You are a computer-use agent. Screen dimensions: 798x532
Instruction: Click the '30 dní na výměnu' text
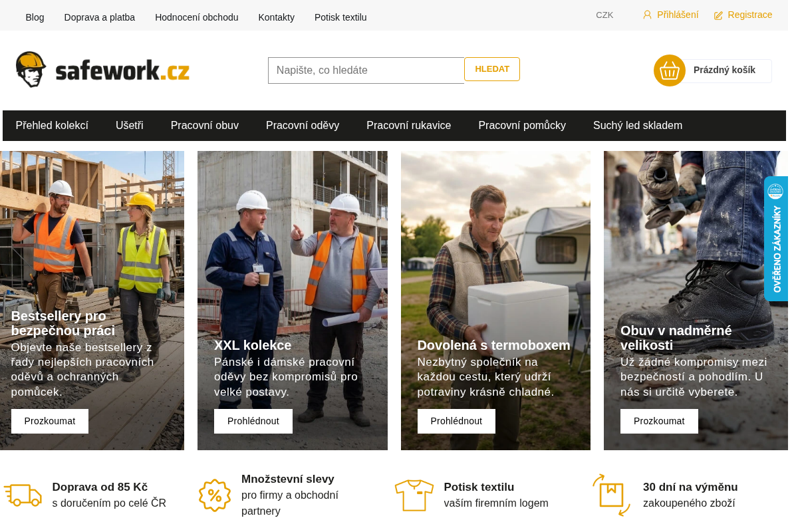690,487
